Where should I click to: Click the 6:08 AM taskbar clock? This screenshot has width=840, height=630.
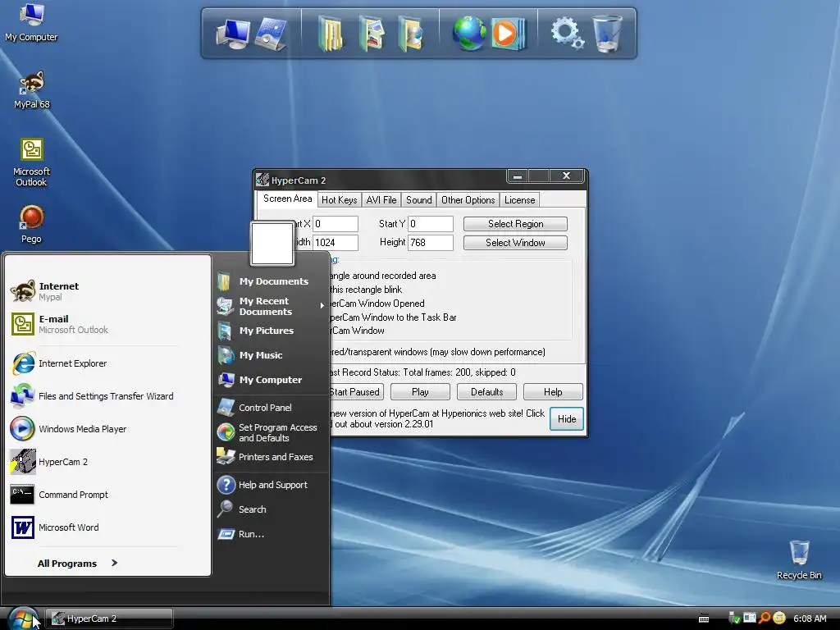(810, 619)
